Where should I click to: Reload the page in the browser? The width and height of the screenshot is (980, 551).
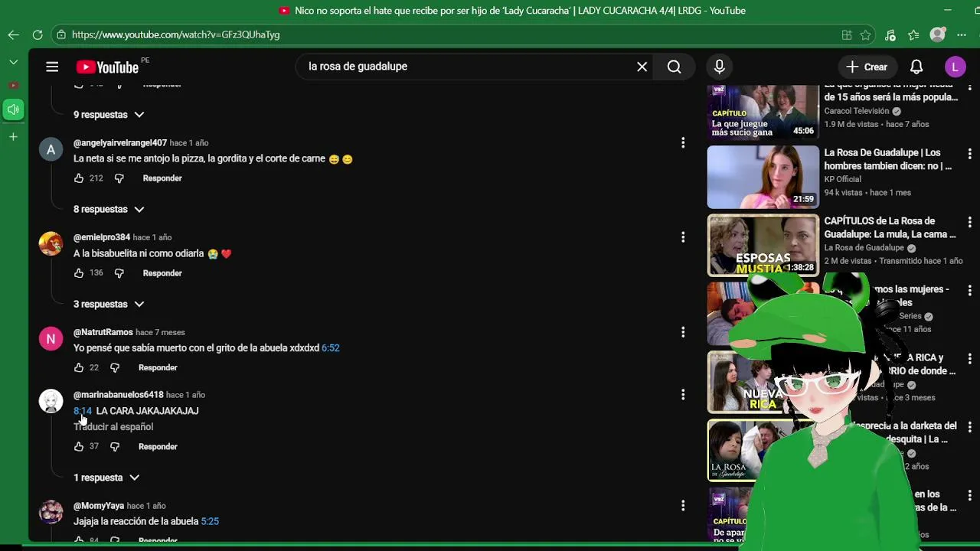37,34
